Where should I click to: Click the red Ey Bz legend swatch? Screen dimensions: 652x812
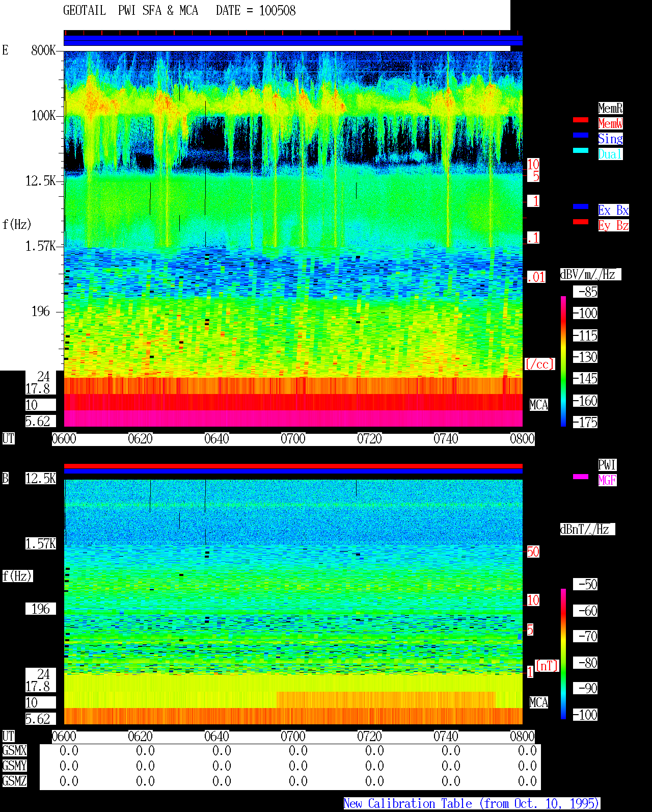(581, 222)
